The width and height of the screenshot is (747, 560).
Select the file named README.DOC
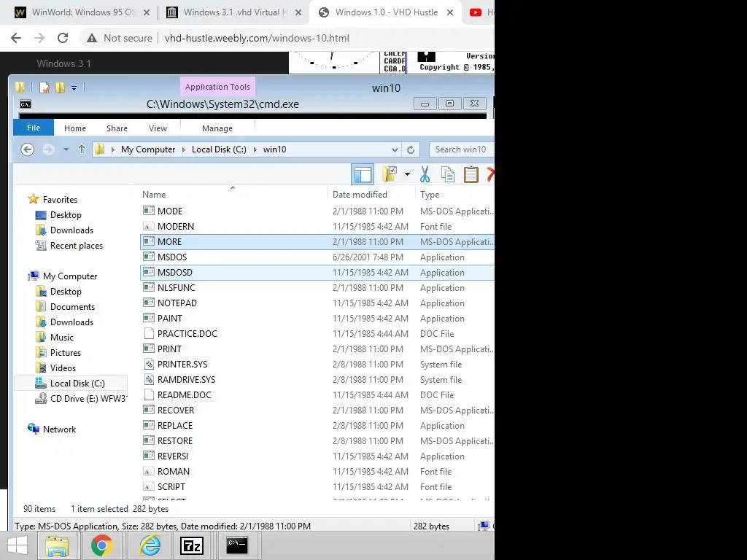[x=185, y=394]
